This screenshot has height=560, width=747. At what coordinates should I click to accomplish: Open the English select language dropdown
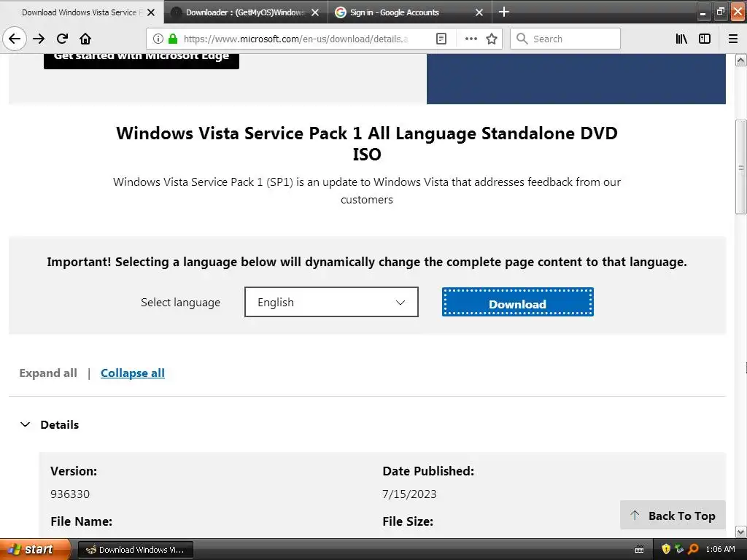coord(332,302)
